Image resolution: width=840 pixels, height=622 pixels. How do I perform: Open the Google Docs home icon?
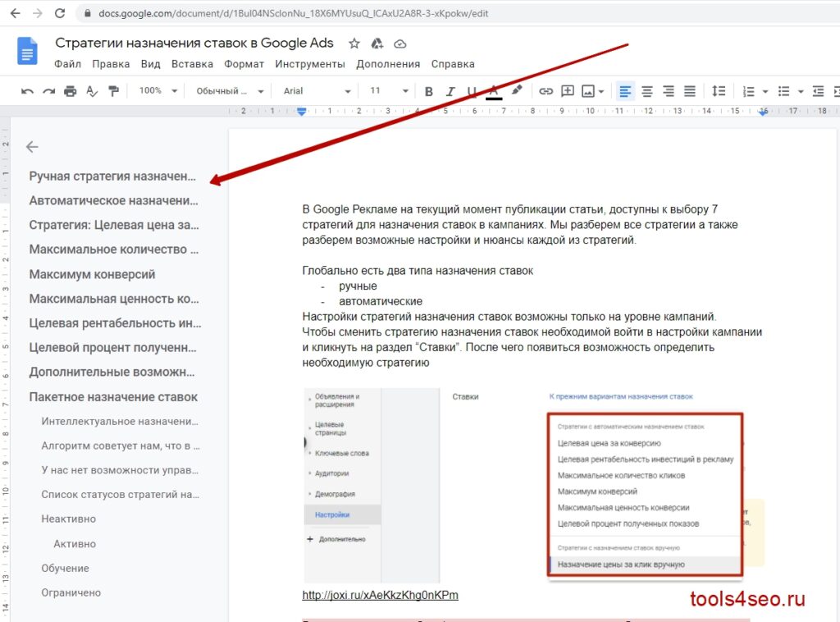tap(27, 51)
